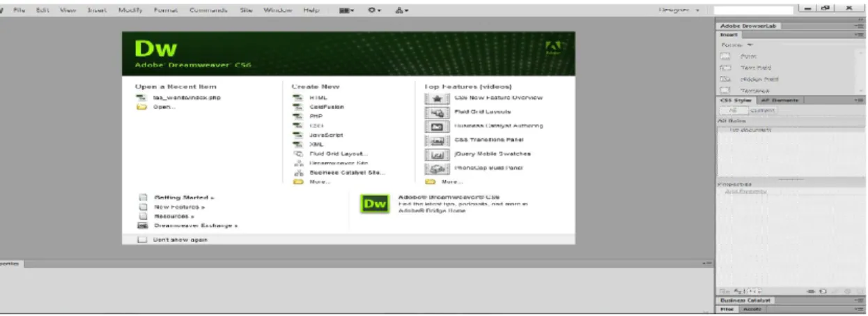Screen dimensions: 868x316
Task: Open the Site management dropdown icon
Action: pyautogui.click(x=402, y=10)
